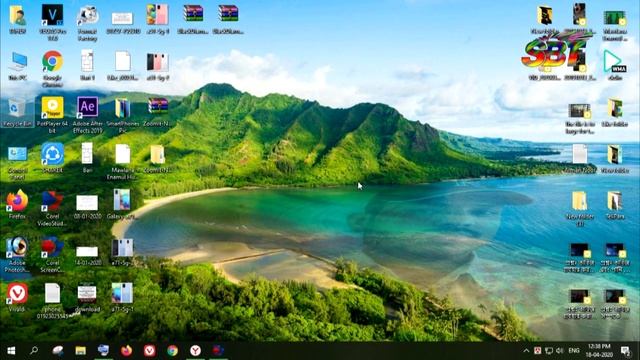
Task: Open network status tray icon
Action: pos(549,351)
